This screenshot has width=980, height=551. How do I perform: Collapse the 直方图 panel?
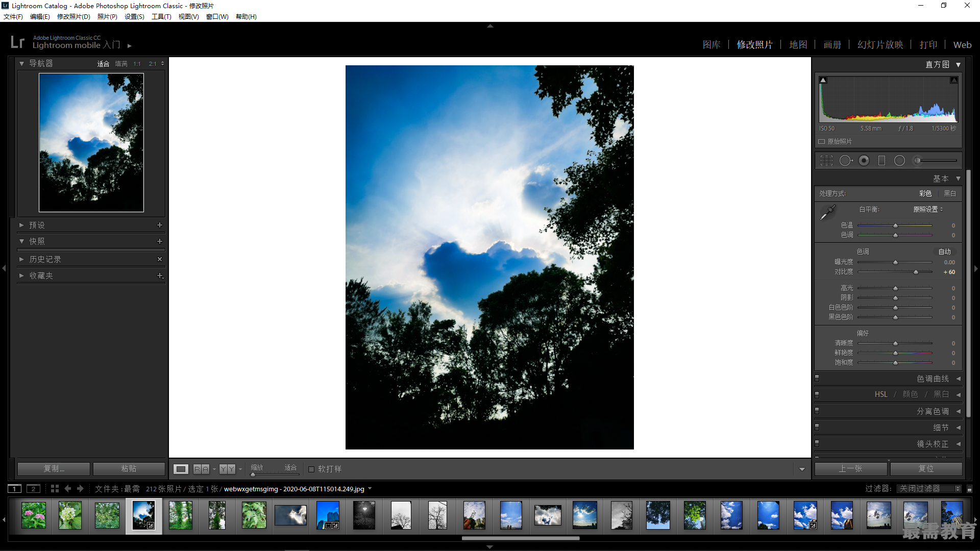(958, 65)
